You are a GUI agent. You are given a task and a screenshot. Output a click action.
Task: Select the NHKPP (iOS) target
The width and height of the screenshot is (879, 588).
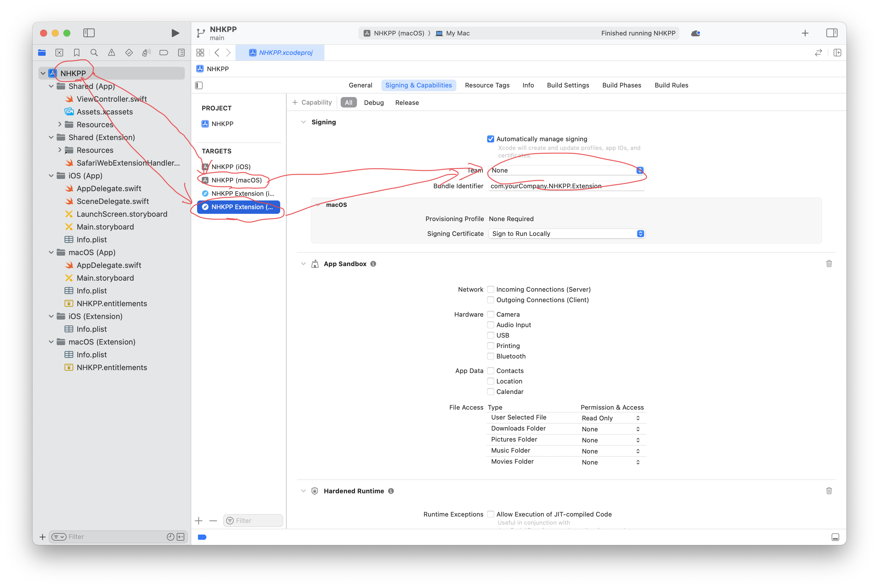coord(231,166)
